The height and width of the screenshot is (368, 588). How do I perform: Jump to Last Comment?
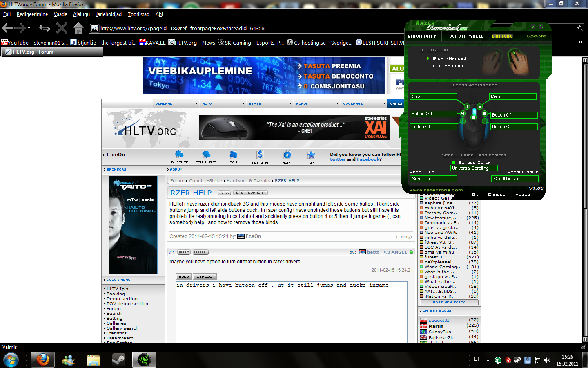point(250,193)
